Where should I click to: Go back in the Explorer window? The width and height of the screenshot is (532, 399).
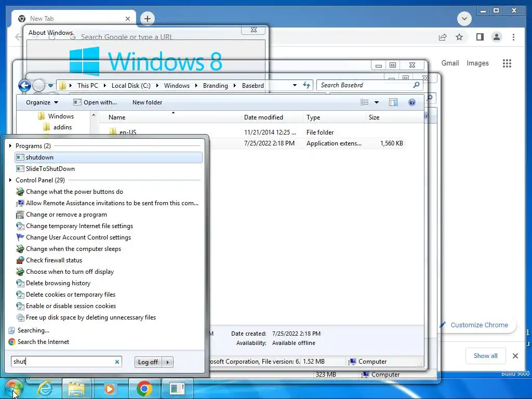(x=25, y=85)
